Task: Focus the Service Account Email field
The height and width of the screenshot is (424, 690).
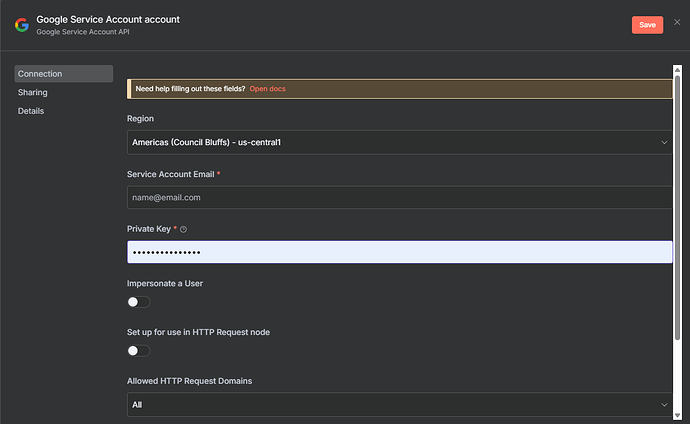Action: pos(400,197)
